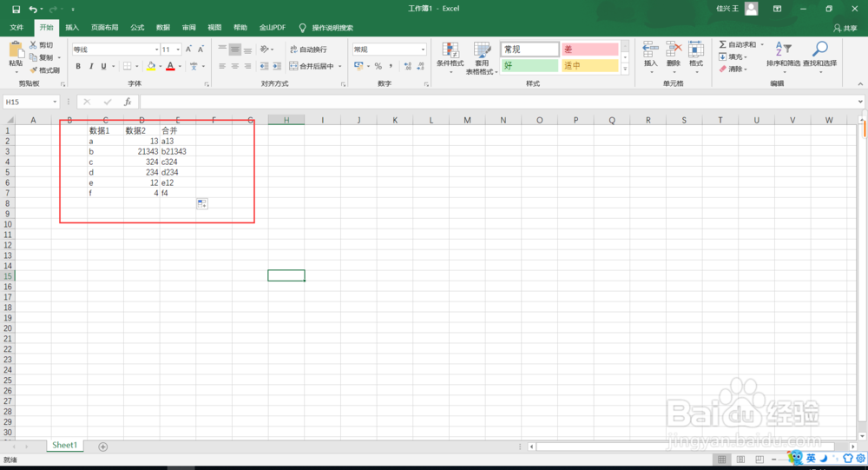Click the Undo arrow icon

coord(33,9)
